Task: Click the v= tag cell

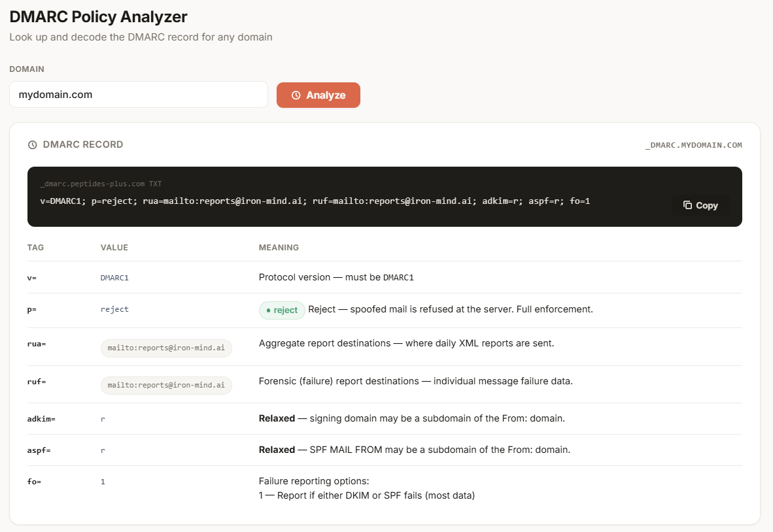Action: [32, 278]
